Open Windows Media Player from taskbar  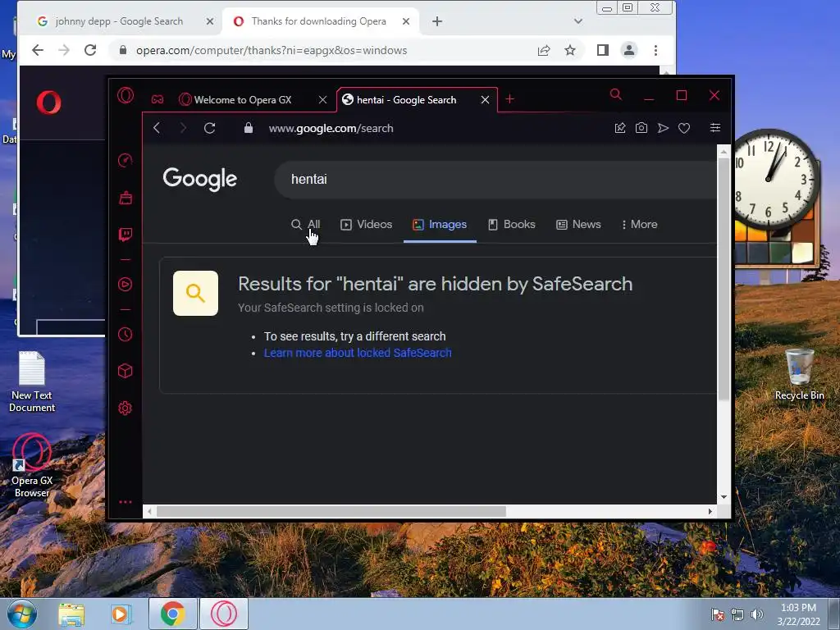[121, 614]
